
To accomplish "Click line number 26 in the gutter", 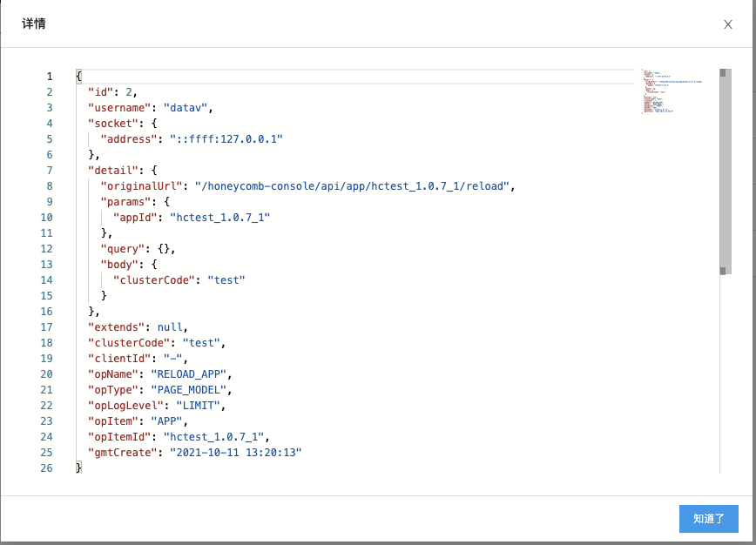I will coord(46,468).
